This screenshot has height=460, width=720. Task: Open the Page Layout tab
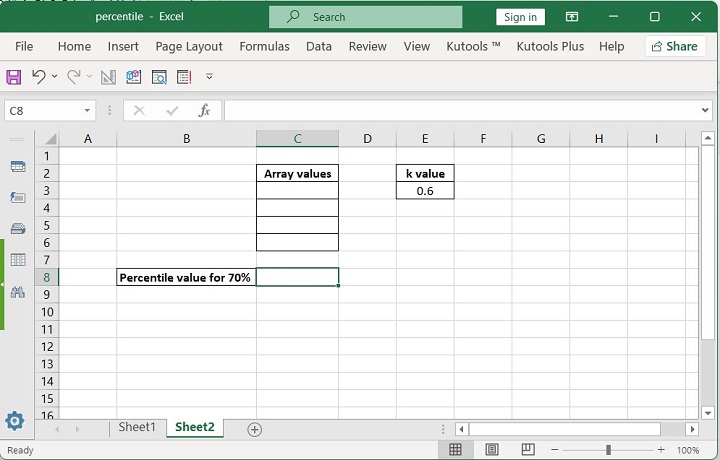(x=189, y=46)
